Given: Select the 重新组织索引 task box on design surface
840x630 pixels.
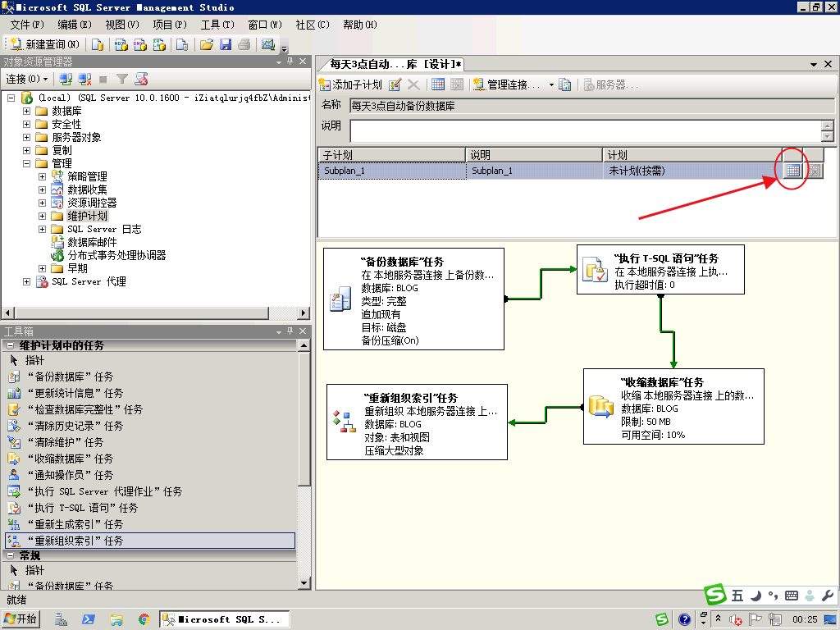Looking at the screenshot, I should coord(417,422).
